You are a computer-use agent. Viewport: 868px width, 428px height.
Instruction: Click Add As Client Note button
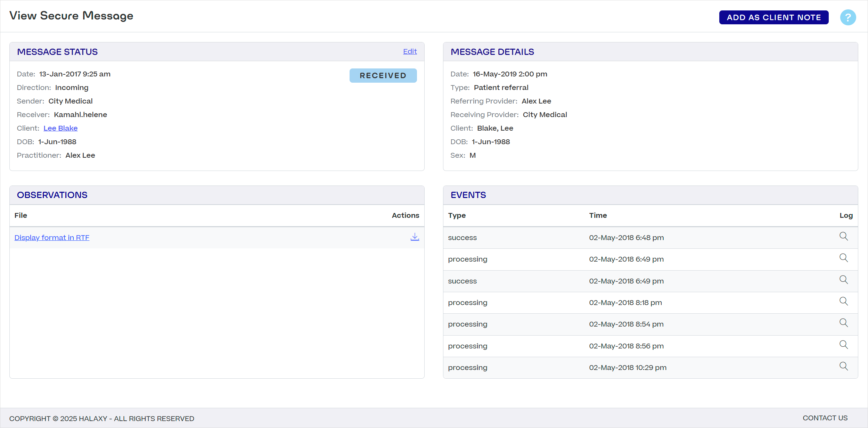tap(773, 17)
